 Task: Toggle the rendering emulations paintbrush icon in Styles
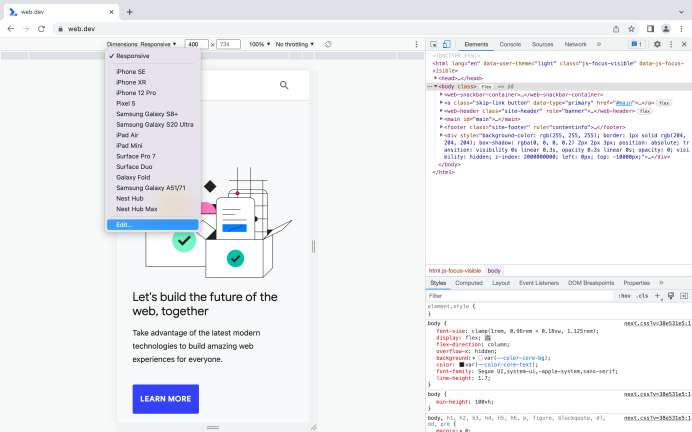coord(671,296)
